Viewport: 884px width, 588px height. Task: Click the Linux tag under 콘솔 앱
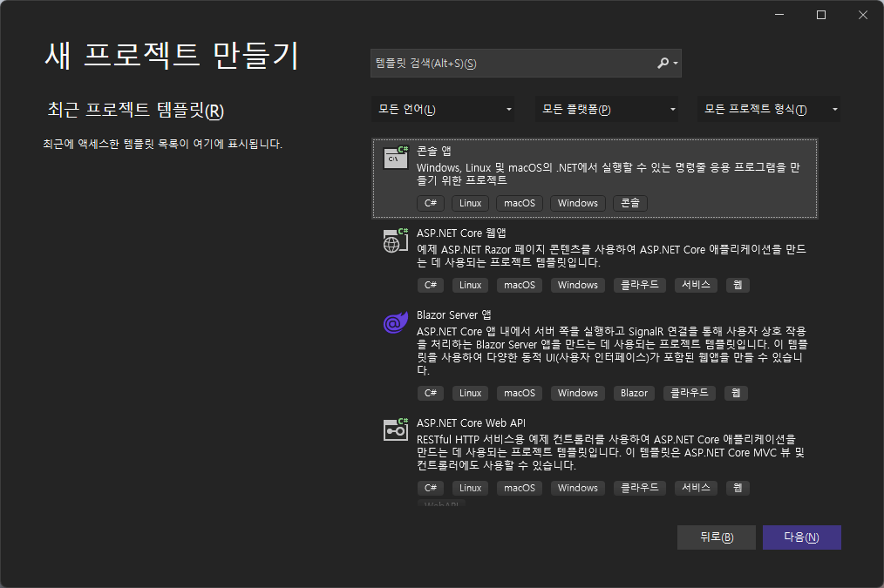coord(470,203)
